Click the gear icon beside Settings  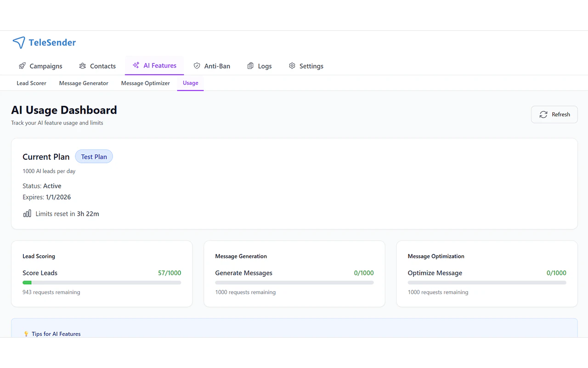[x=292, y=66]
